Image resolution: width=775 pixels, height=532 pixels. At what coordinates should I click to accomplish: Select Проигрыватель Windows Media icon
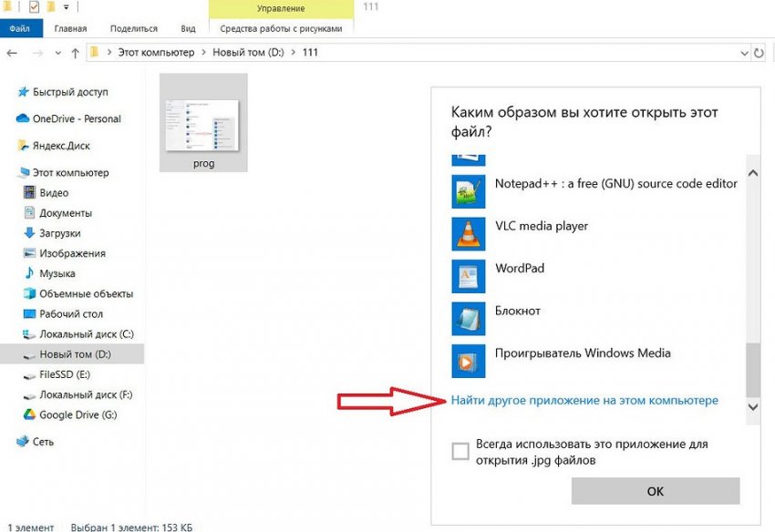[469, 361]
